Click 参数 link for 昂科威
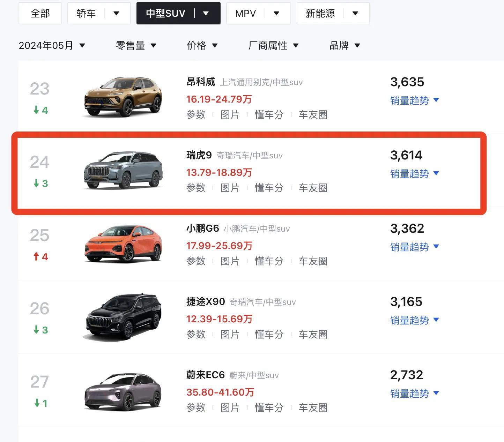The width and height of the screenshot is (504, 442). [196, 114]
